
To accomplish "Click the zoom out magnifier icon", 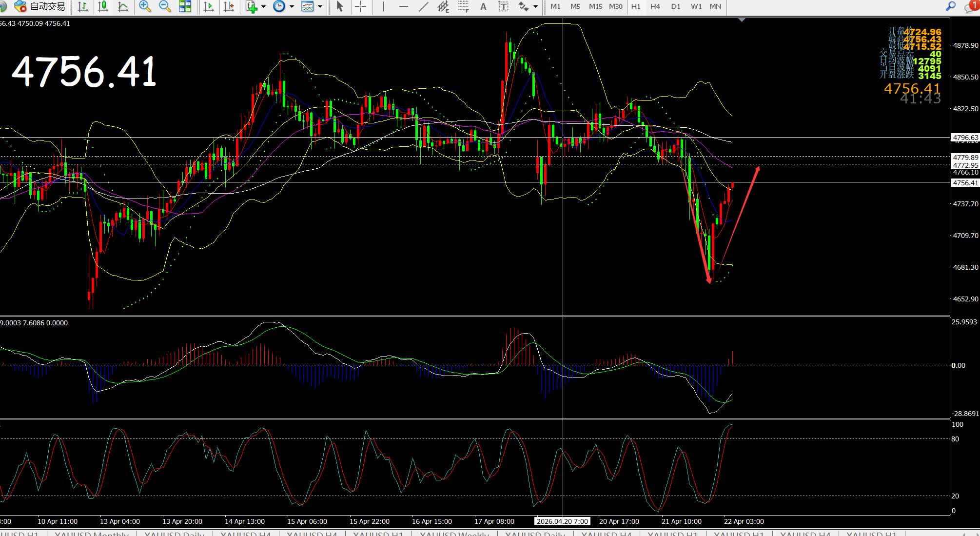I will click(x=165, y=6).
